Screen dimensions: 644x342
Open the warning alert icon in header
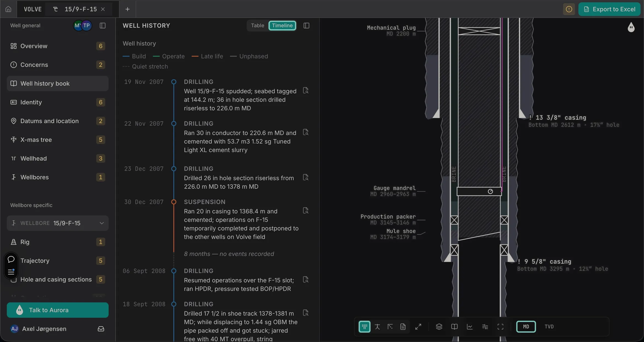tap(569, 9)
